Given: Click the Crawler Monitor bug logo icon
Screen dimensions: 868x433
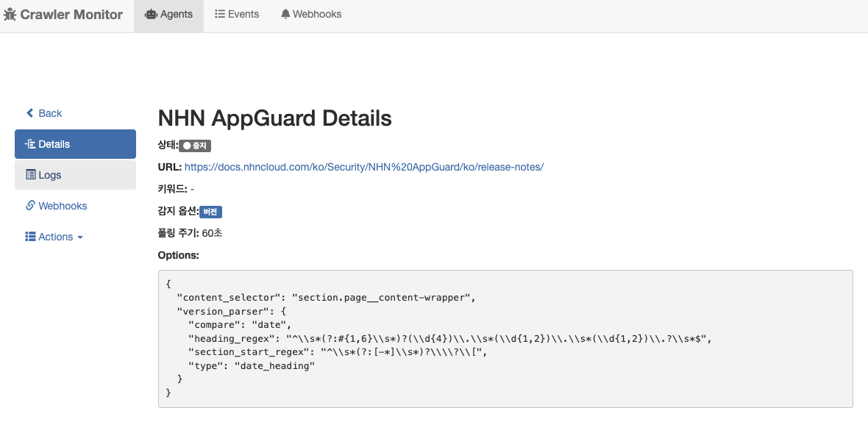Looking at the screenshot, I should [10, 15].
